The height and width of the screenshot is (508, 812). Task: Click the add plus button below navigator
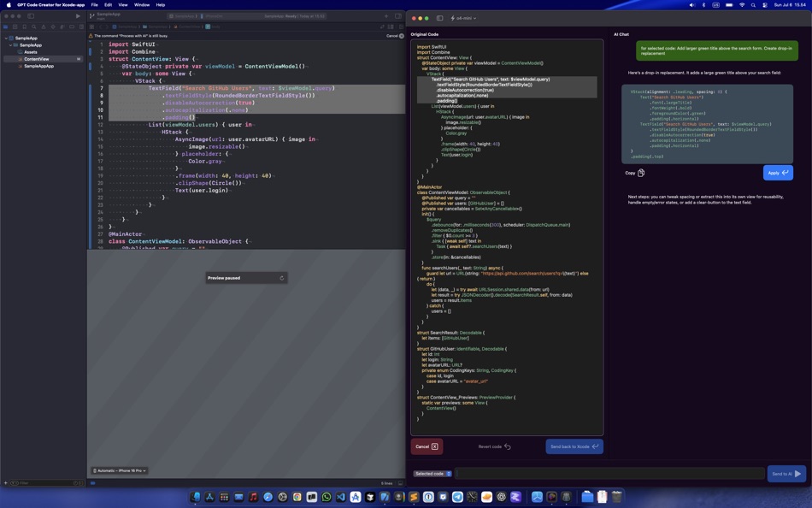[x=6, y=483]
